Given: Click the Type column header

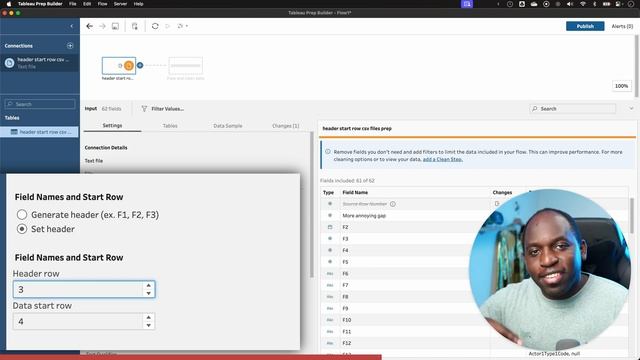Looking at the screenshot, I should tap(328, 192).
